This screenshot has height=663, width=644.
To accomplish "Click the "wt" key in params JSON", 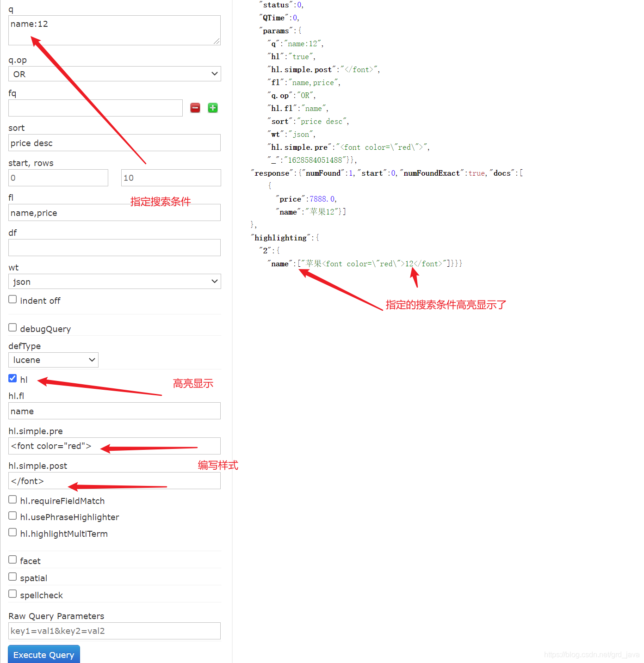I will click(275, 134).
